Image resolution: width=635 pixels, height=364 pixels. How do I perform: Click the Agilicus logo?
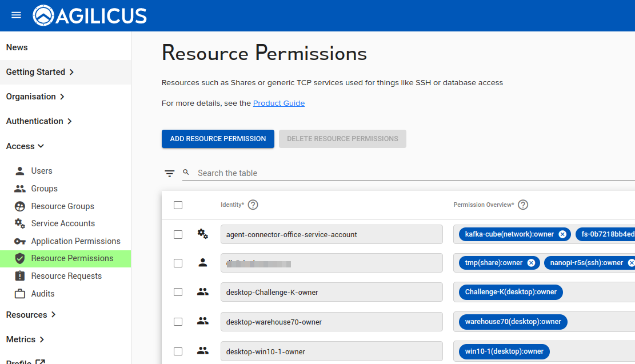90,15
